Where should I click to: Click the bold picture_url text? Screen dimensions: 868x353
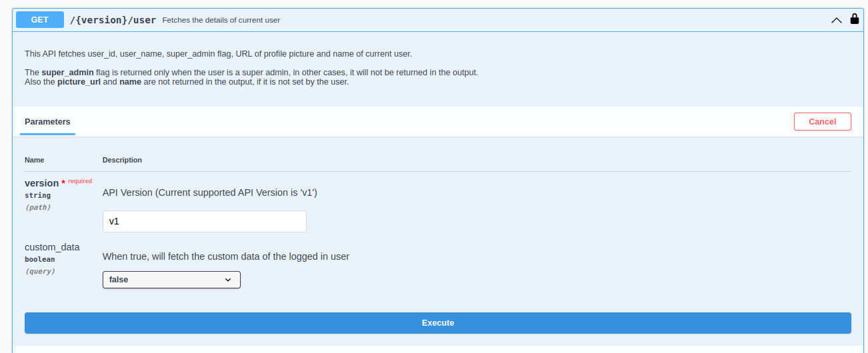coord(79,82)
